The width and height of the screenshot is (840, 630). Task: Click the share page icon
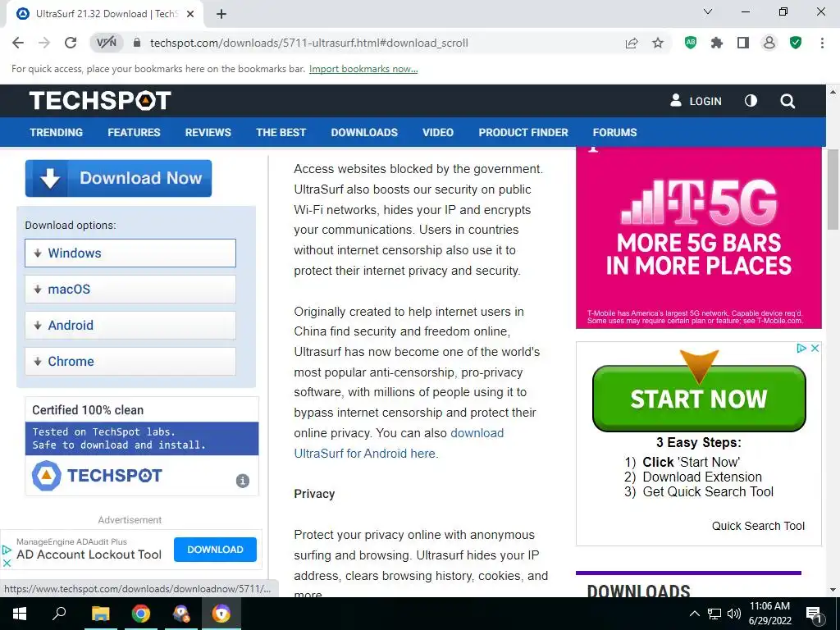pos(632,43)
